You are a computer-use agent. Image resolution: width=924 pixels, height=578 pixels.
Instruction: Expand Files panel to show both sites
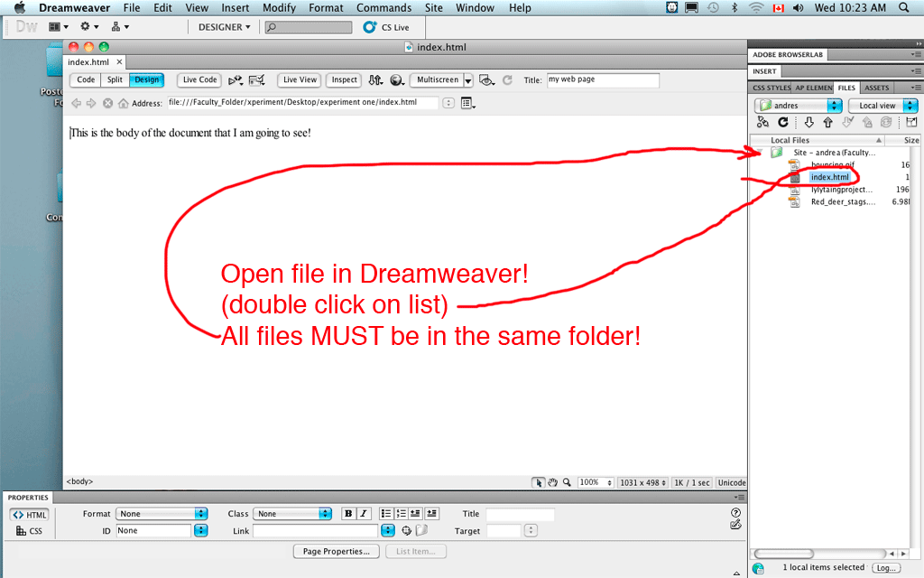click(x=911, y=122)
